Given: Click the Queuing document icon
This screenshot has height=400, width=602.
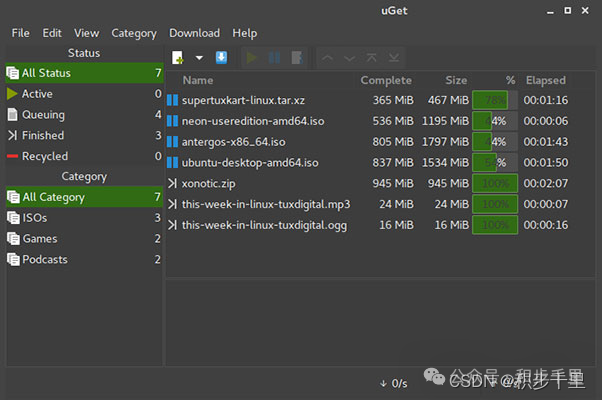Looking at the screenshot, I should point(13,114).
